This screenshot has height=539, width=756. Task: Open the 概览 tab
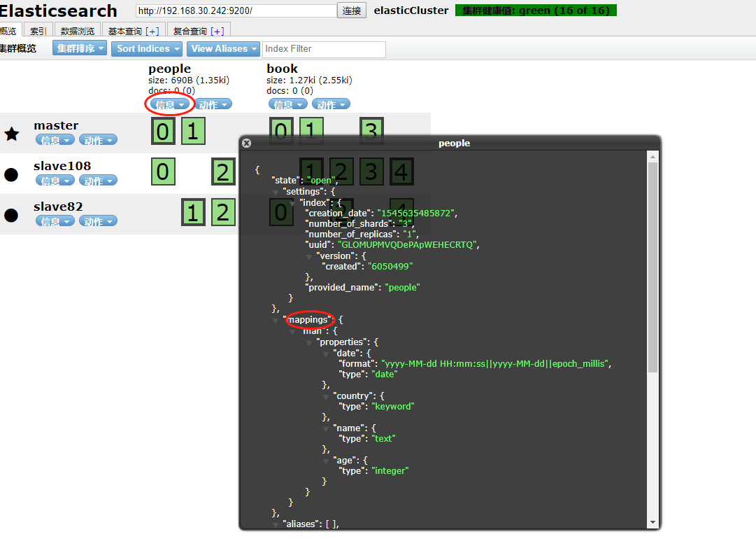click(x=10, y=30)
